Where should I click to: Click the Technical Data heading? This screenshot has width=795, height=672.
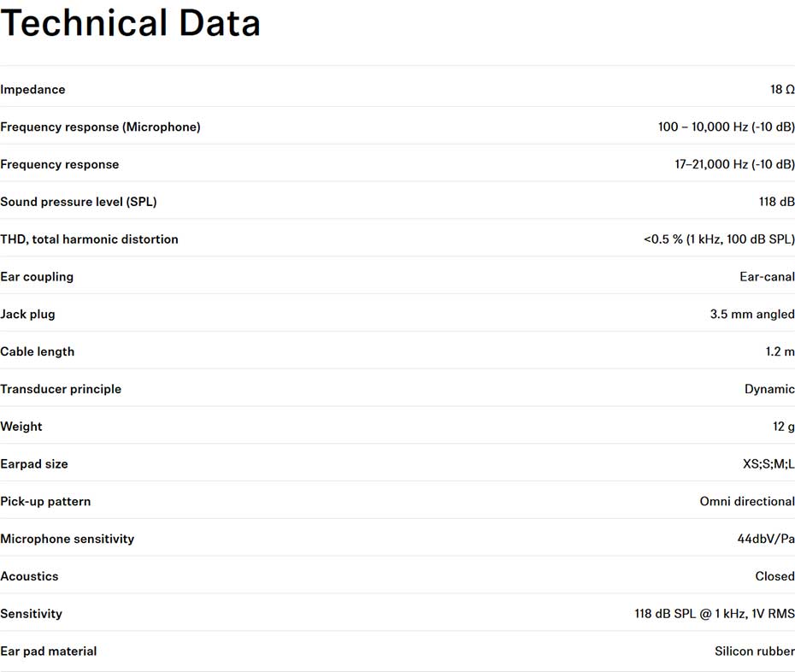click(x=130, y=23)
